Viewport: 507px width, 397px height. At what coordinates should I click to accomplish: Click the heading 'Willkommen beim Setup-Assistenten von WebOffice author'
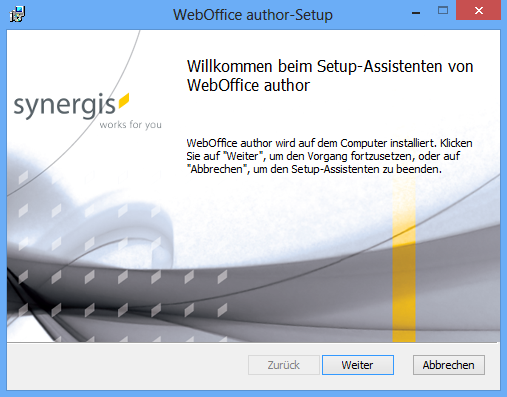(330, 76)
